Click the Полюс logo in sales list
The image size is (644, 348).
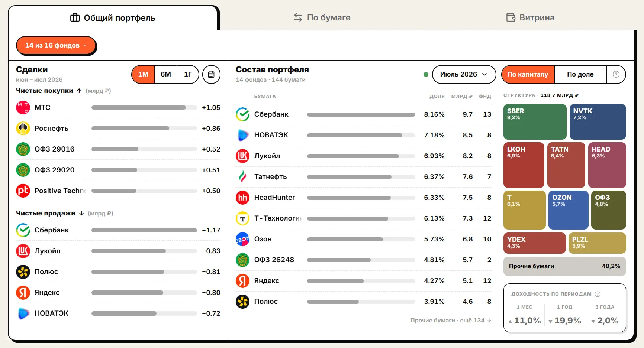[23, 272]
